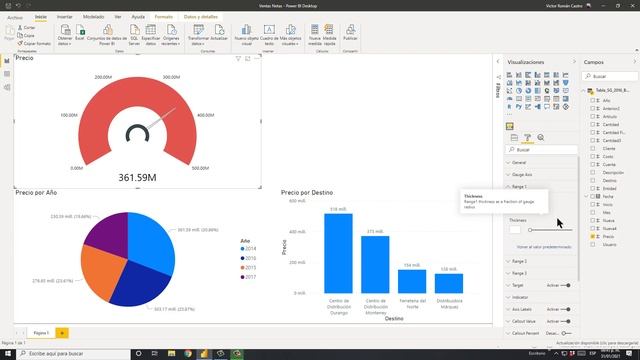Click Copiar formato
The height and width of the screenshot is (360, 640).
pyautogui.click(x=34, y=43)
